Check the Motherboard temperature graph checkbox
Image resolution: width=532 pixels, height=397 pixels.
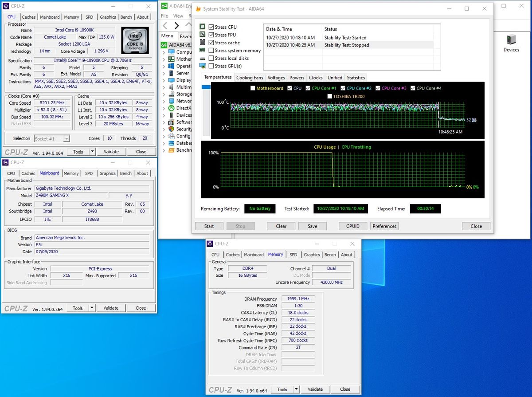click(253, 88)
